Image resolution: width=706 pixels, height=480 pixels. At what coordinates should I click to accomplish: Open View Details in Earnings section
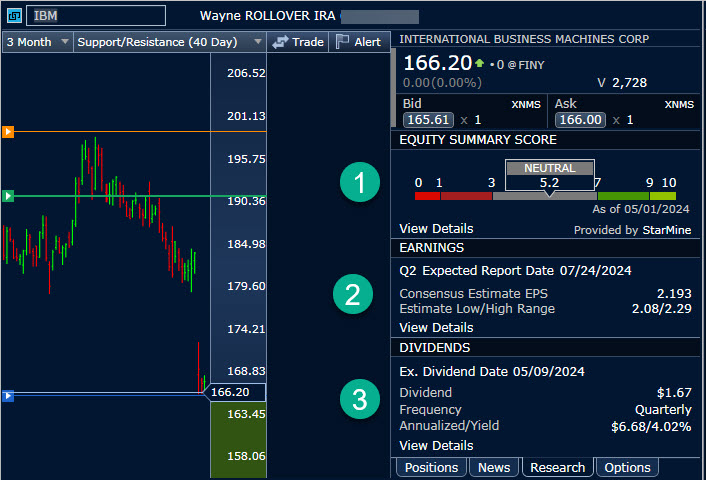(436, 327)
